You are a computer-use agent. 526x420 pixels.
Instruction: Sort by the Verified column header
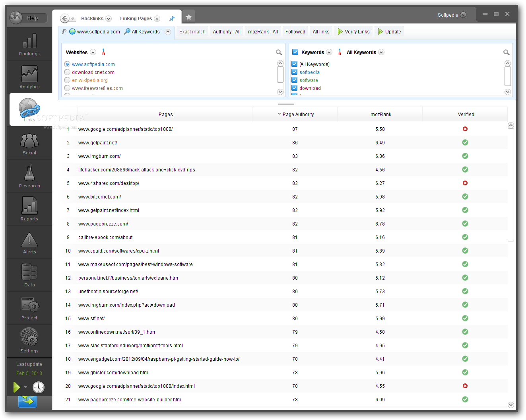(466, 115)
